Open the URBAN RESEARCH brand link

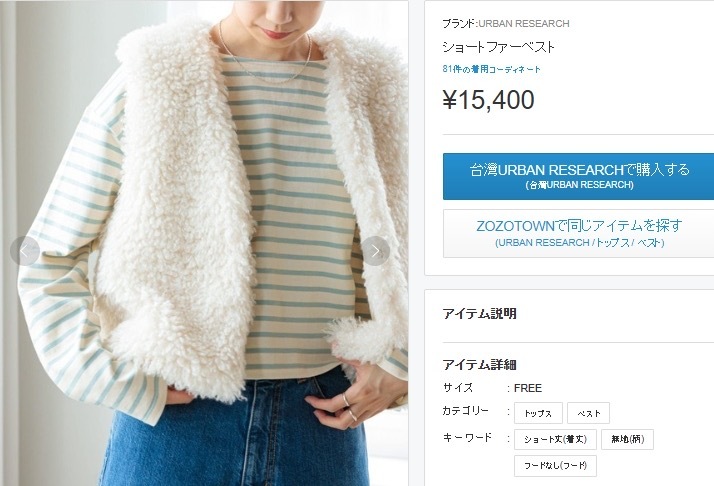(x=524, y=24)
